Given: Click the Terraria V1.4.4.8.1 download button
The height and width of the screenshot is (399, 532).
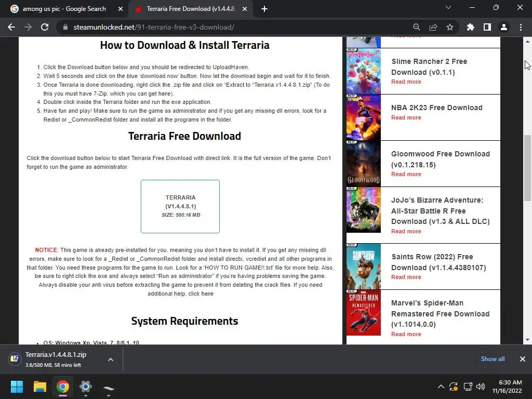Looking at the screenshot, I should [180, 206].
